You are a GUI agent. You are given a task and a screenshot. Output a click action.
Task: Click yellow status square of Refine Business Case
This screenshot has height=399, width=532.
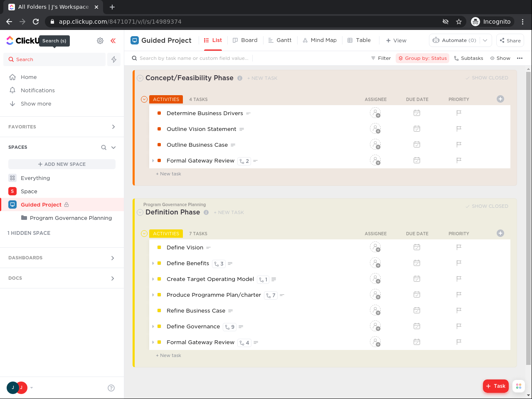pyautogui.click(x=159, y=310)
